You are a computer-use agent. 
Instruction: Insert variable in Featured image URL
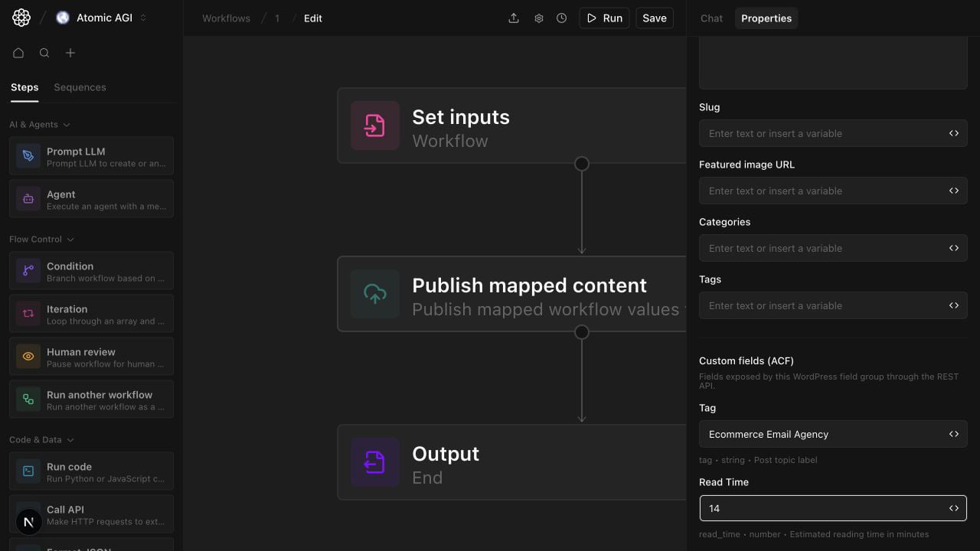coord(954,191)
